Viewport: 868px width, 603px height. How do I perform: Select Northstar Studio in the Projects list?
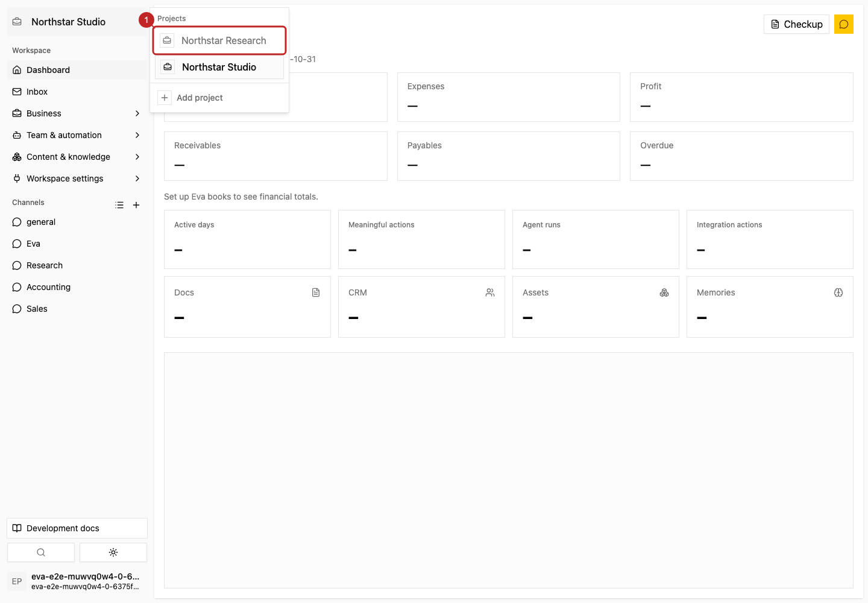tap(219, 67)
